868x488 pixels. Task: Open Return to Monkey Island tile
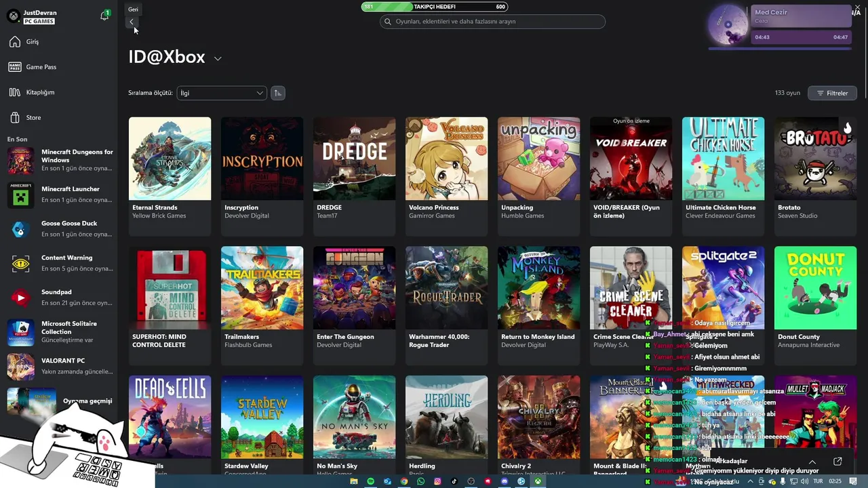[x=538, y=306]
